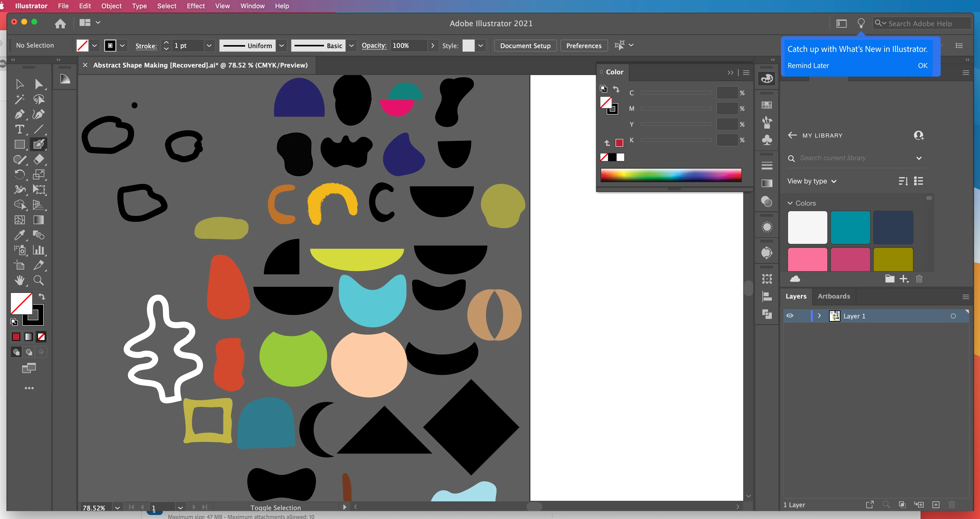980x519 pixels.
Task: Activate the Zoom tool
Action: pos(39,280)
